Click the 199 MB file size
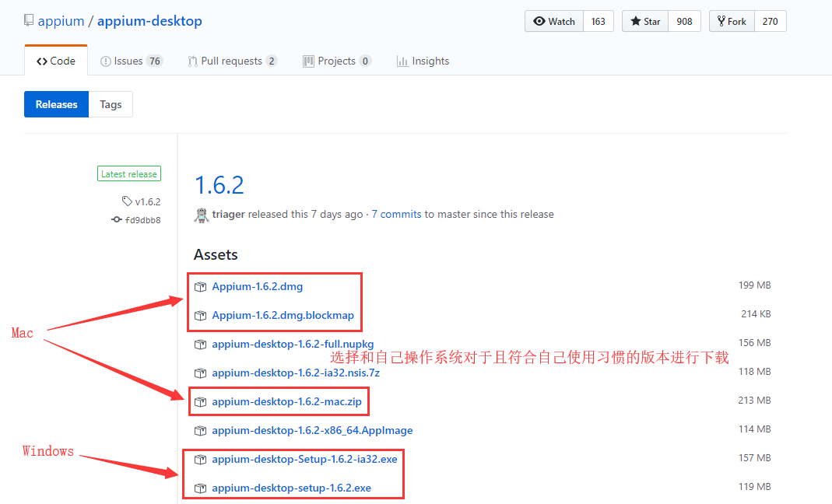The image size is (832, 504). [x=754, y=285]
